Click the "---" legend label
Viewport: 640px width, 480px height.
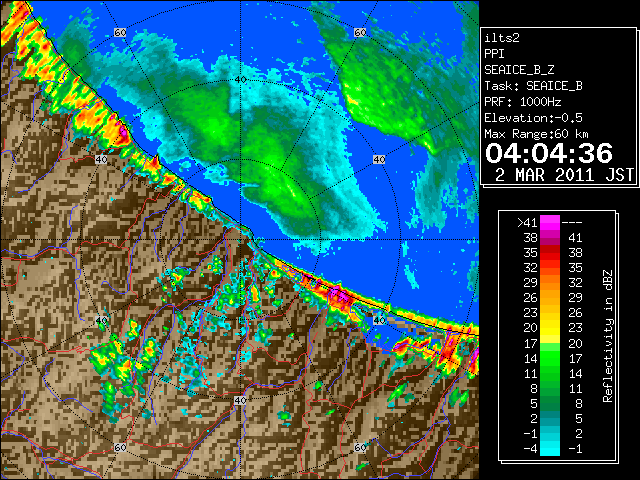coord(572,223)
